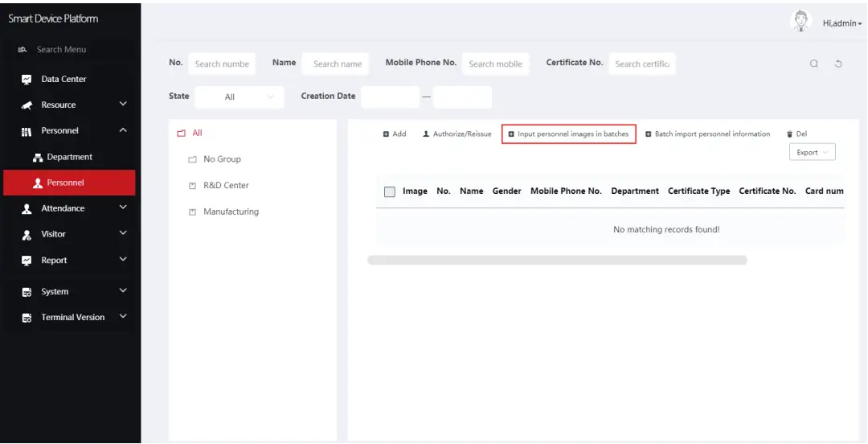Expand the Report menu chevron

(123, 260)
